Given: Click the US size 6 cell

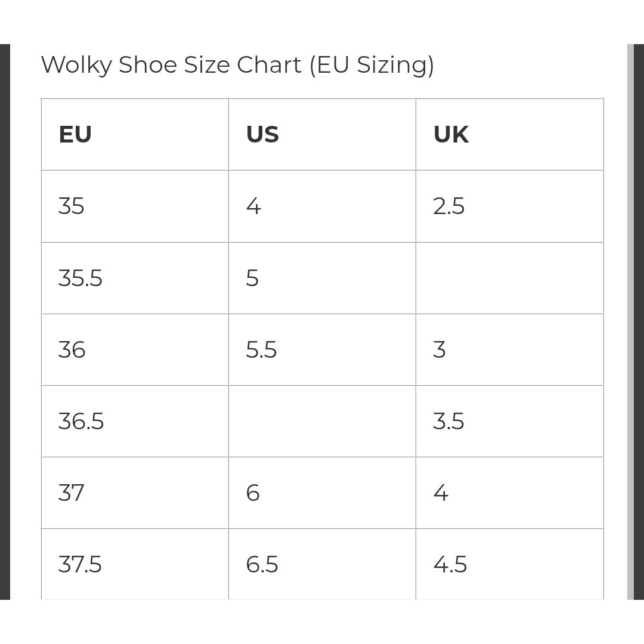Looking at the screenshot, I should click(322, 493).
